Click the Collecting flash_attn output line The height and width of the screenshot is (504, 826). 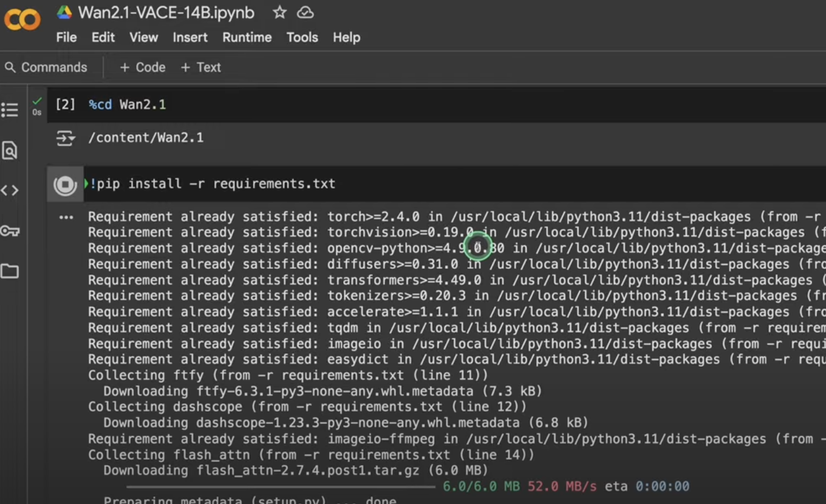(311, 454)
